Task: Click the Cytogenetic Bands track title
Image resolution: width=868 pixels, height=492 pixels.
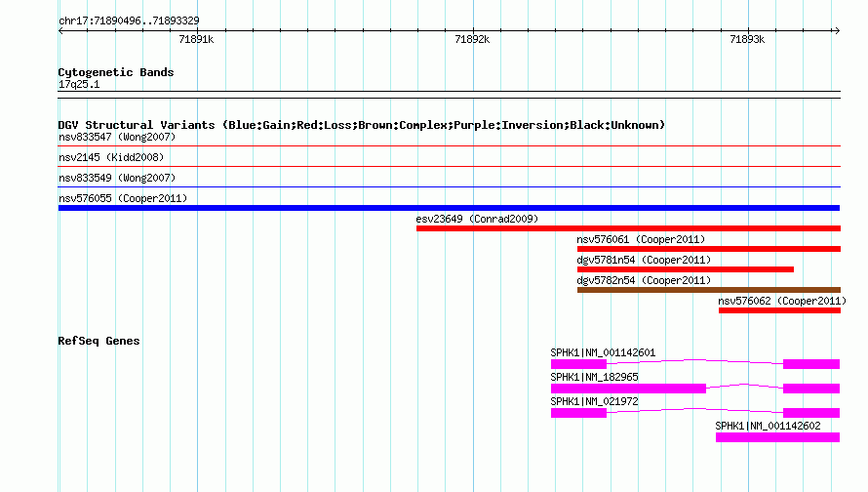Action: 116,72
